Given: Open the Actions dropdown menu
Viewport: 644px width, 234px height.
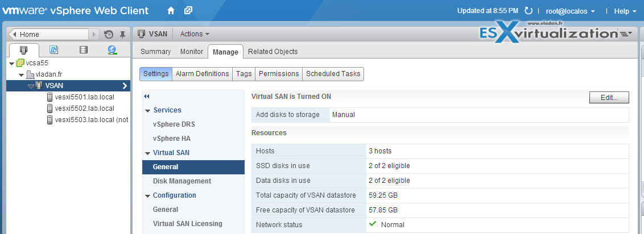Looking at the screenshot, I should click(x=195, y=34).
